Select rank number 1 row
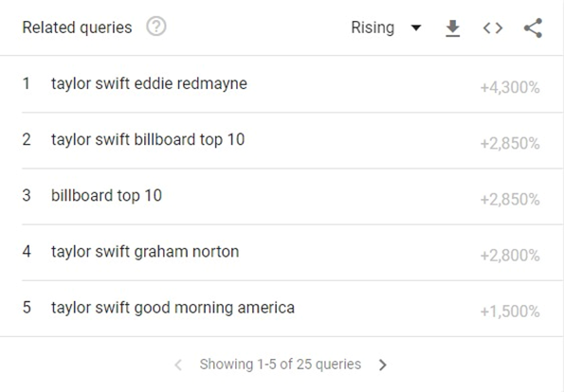The height and width of the screenshot is (392, 564). pos(281,84)
